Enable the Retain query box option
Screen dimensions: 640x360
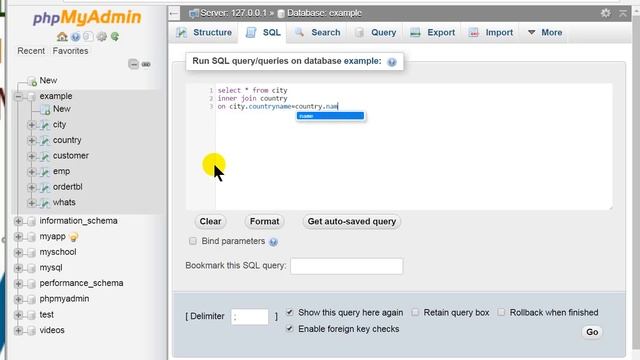point(415,313)
